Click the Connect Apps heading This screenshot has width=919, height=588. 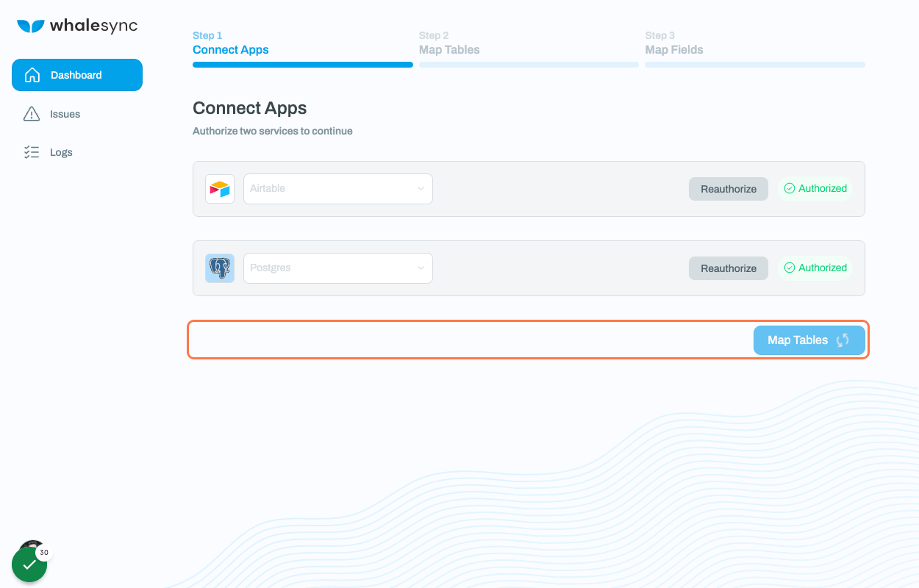pos(250,108)
